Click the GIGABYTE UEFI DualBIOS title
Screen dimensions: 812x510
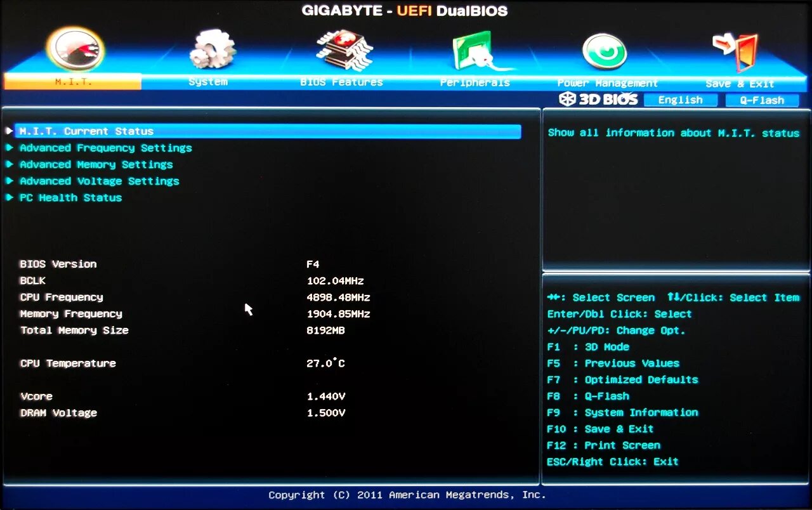(x=405, y=10)
